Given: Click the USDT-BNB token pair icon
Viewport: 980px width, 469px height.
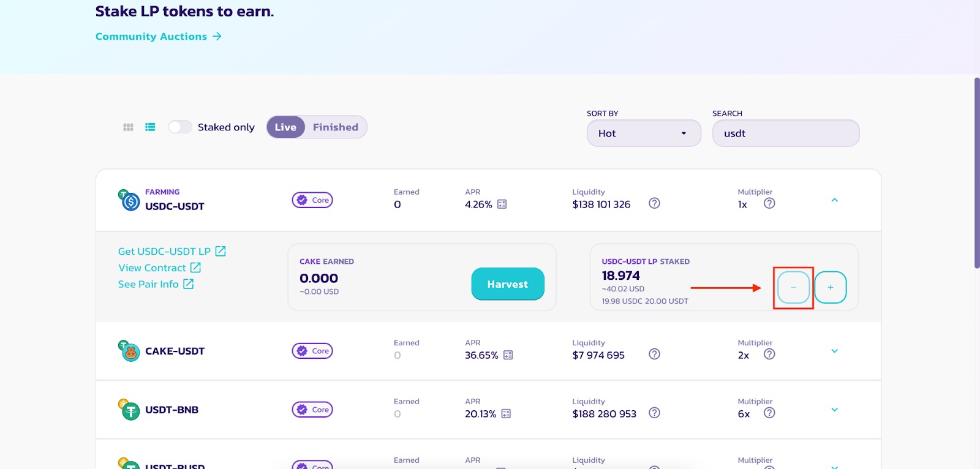Looking at the screenshot, I should 129,410.
